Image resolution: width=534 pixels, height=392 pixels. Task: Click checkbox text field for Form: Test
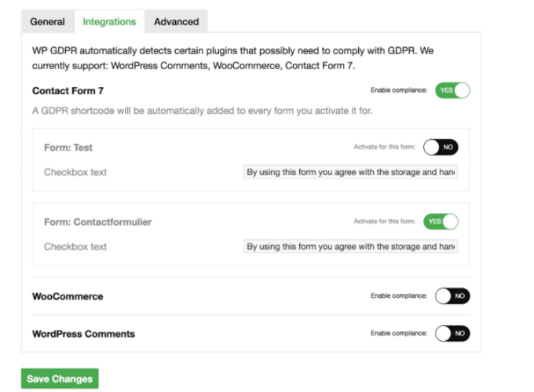tap(351, 172)
